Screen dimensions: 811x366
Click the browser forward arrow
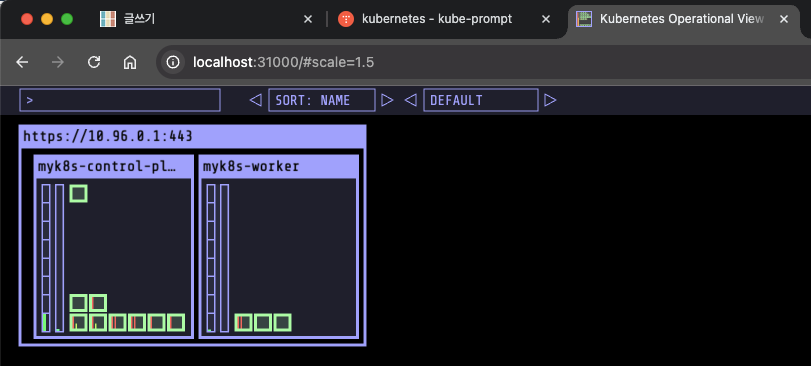point(58,63)
